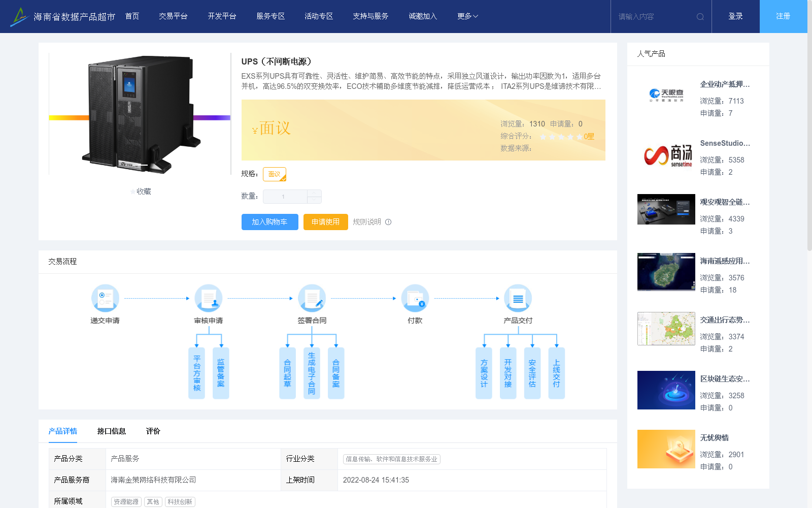Switch to 接口信息 tab
The width and height of the screenshot is (812, 508).
click(112, 431)
